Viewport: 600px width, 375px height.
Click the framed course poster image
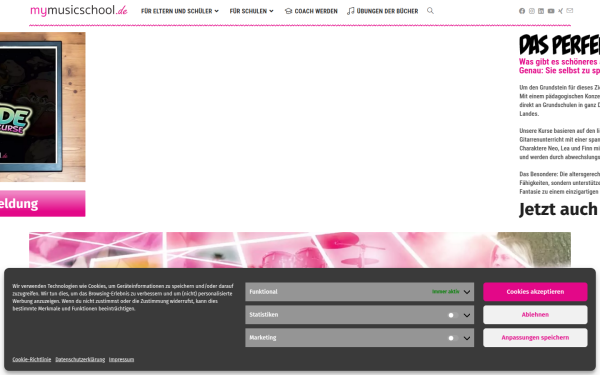point(42,107)
